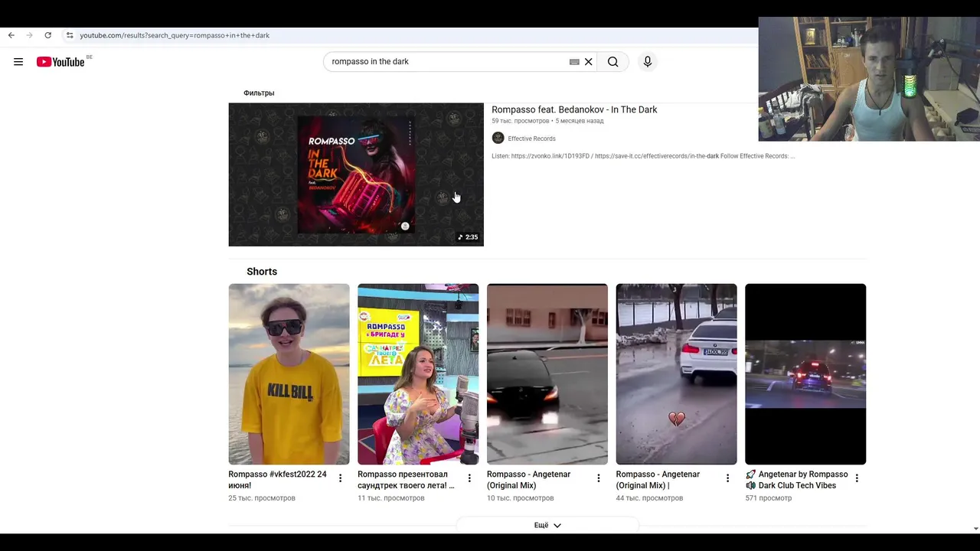The image size is (980, 551).
Task: Click the Angetenar title with 44 тыс. просмотров
Action: click(x=658, y=480)
